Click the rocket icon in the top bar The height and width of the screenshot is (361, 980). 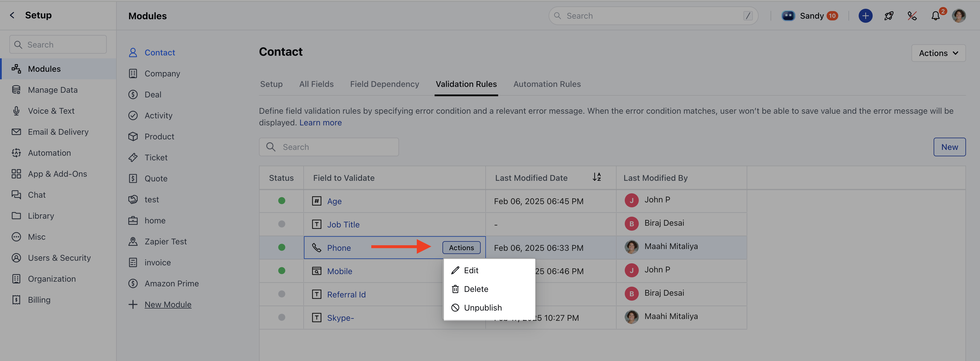(x=889, y=15)
